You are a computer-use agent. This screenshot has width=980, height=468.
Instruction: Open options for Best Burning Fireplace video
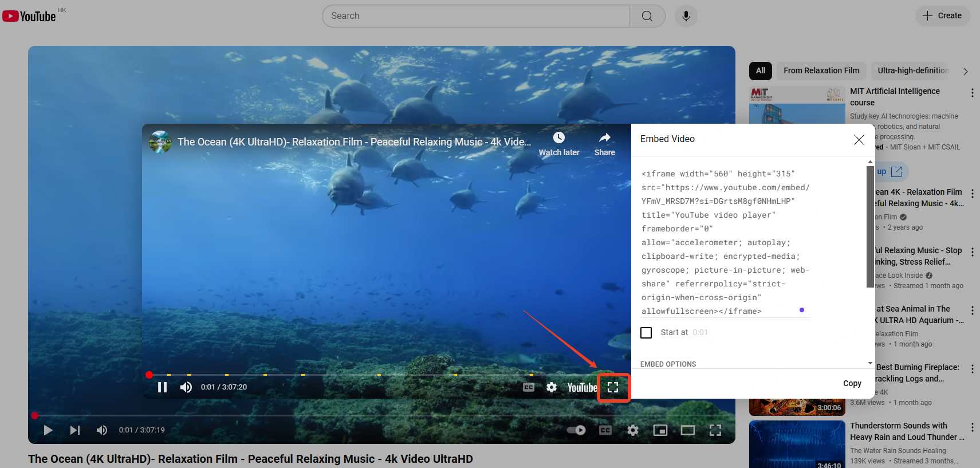[972, 369]
